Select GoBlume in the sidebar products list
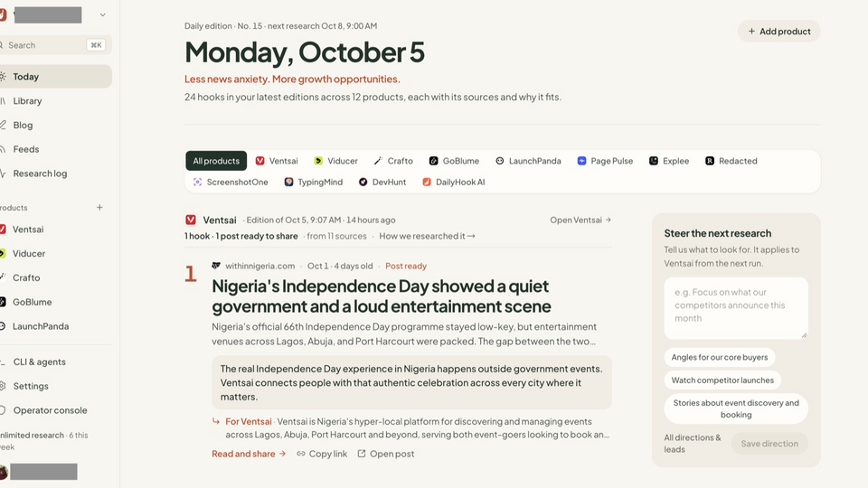 (32, 302)
